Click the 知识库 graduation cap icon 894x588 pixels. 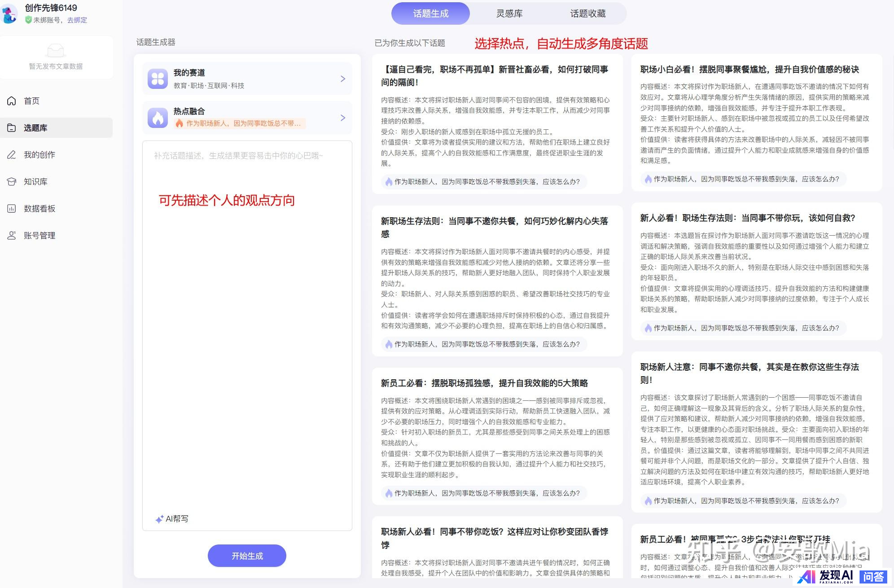coord(12,182)
